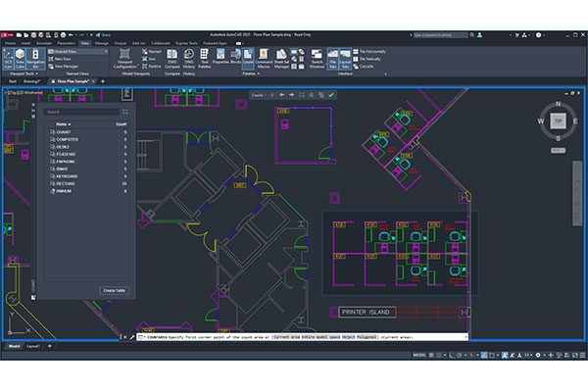Switch to the Drawing1 file tab

tap(32, 82)
